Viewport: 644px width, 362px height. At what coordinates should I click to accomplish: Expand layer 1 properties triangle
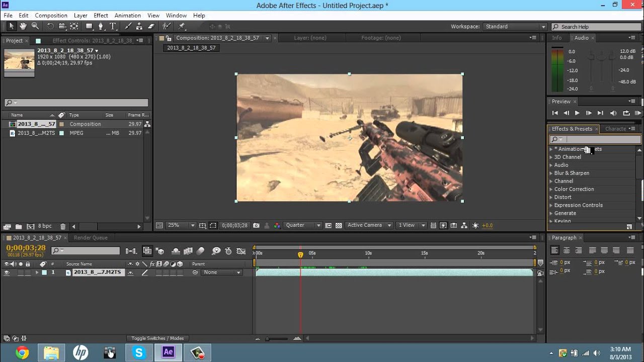click(x=37, y=273)
